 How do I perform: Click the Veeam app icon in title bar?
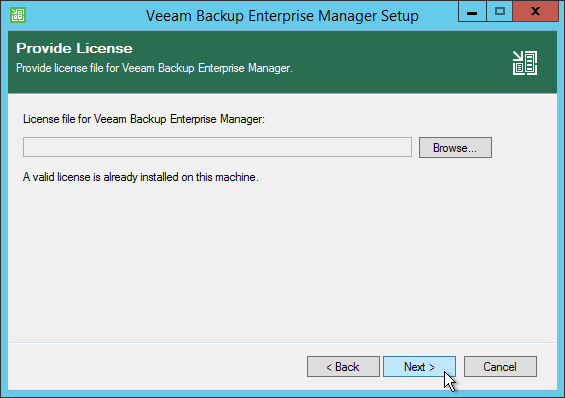coord(18,15)
